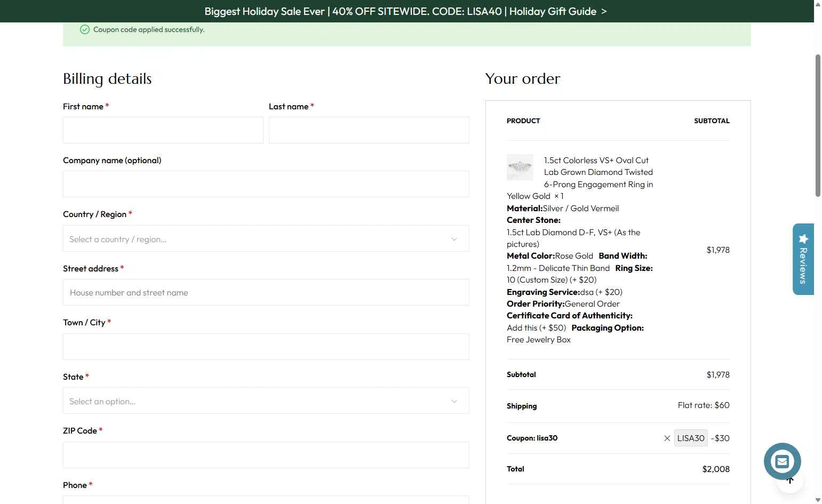822x504 pixels.
Task: Open the Reviews side tab
Action: tap(803, 259)
